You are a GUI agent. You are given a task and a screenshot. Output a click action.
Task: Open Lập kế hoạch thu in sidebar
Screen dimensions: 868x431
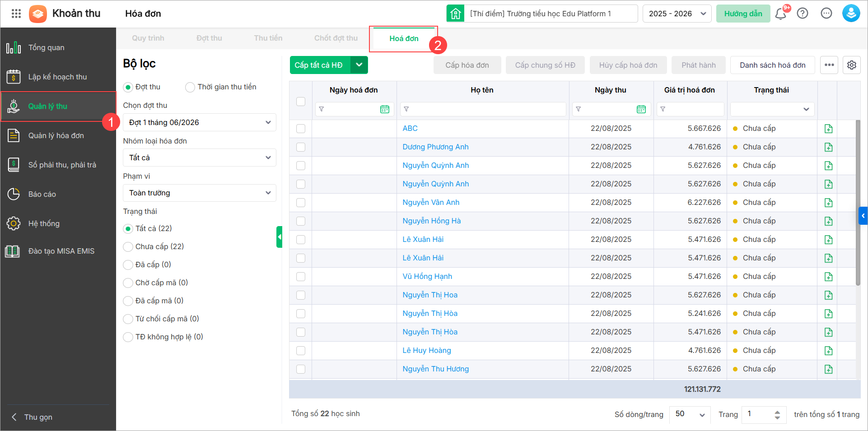[x=58, y=77]
